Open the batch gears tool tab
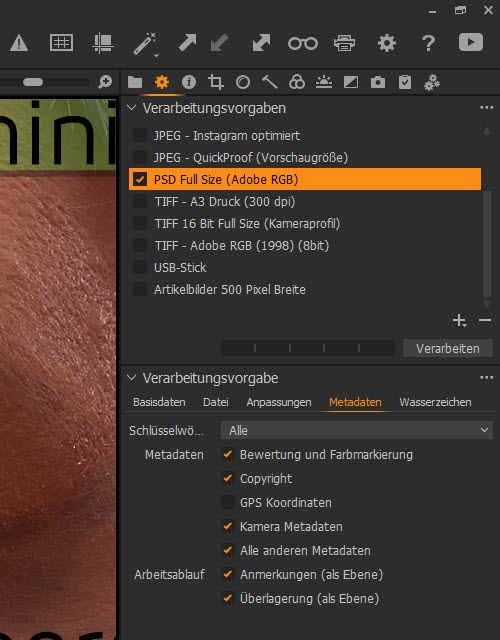 point(432,82)
